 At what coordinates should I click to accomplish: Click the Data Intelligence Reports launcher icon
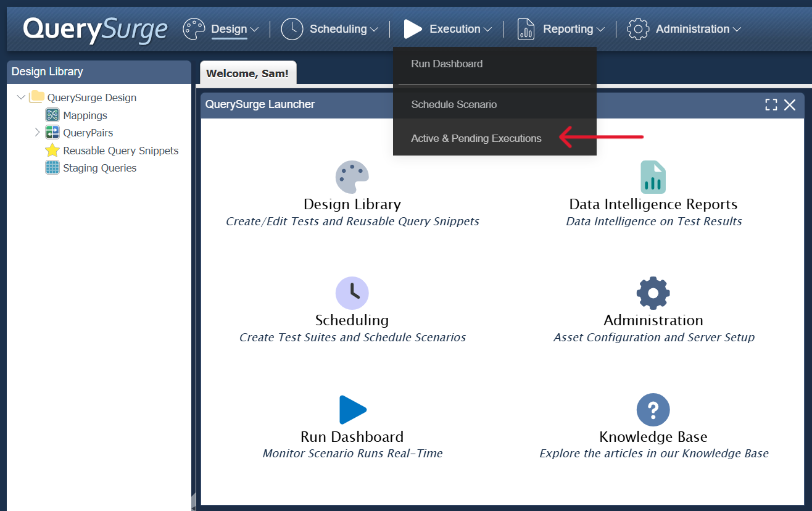point(653,177)
